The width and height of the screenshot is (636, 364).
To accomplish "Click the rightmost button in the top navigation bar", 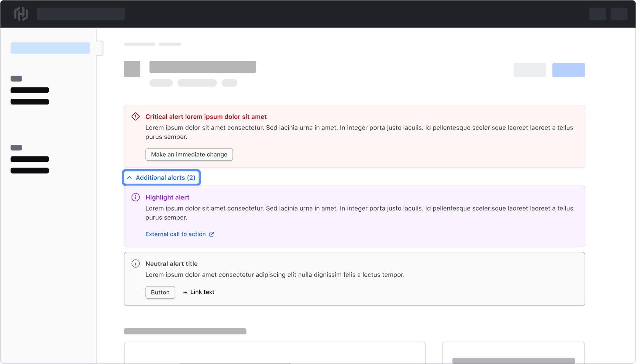I will [619, 14].
